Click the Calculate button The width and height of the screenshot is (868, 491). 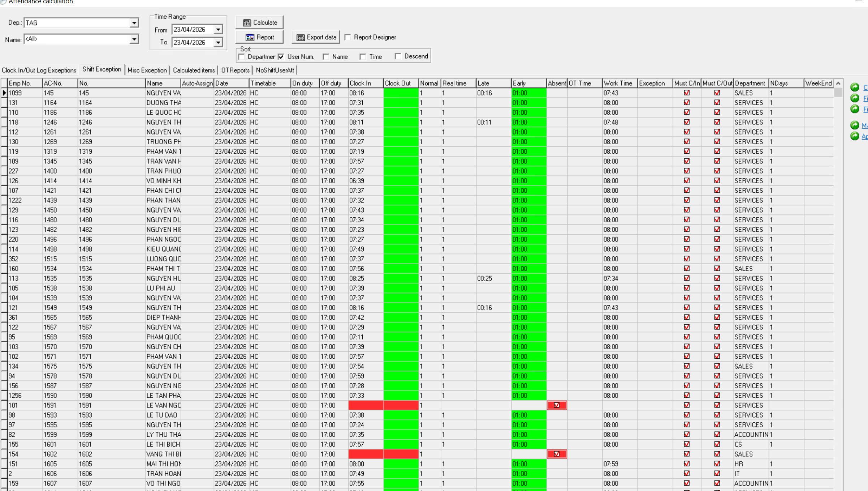260,22
